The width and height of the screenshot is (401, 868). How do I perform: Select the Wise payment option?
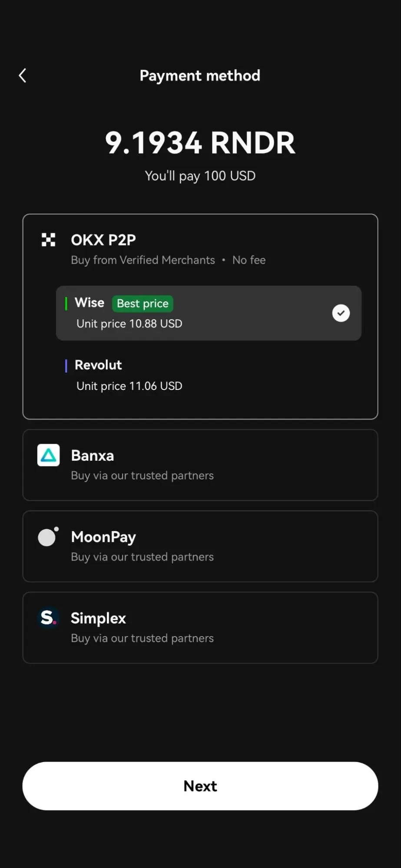tap(209, 313)
